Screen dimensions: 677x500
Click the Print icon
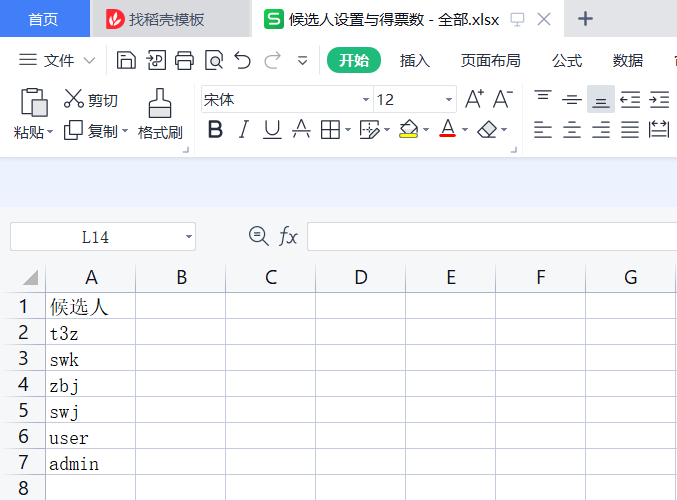click(184, 60)
